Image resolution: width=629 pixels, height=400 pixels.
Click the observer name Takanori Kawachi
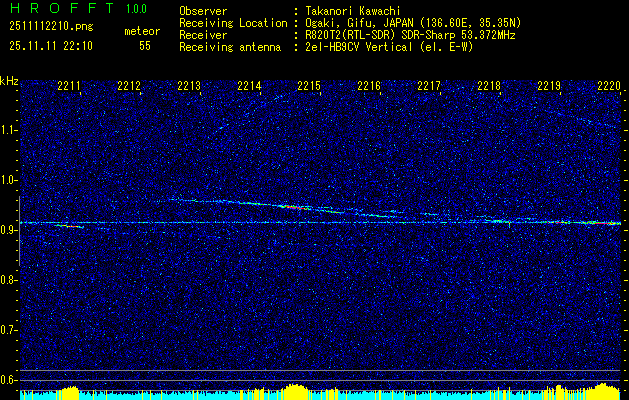coord(353,11)
